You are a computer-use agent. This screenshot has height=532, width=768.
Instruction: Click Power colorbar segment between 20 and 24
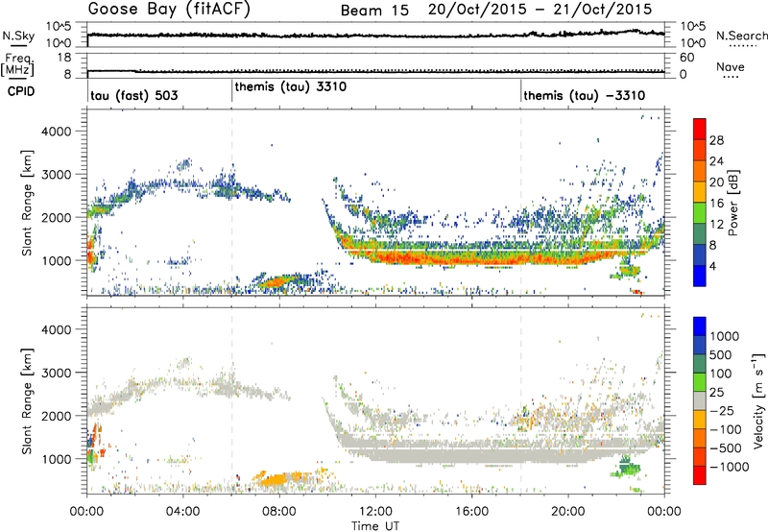(700, 171)
